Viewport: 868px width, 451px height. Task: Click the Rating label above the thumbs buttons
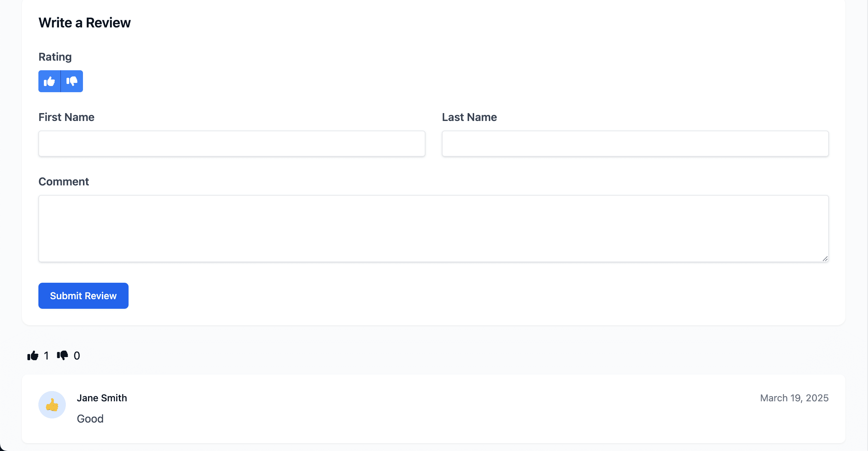(x=55, y=57)
